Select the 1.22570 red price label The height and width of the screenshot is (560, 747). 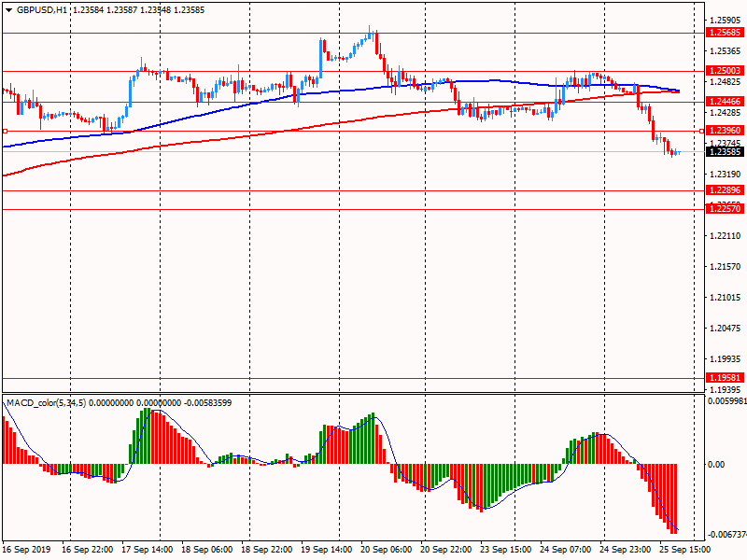click(x=725, y=208)
